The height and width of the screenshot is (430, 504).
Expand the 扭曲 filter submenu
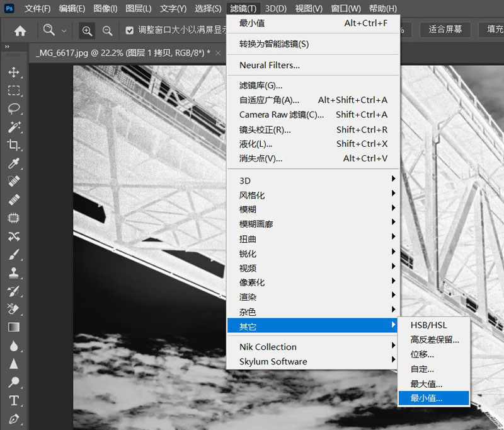click(313, 238)
